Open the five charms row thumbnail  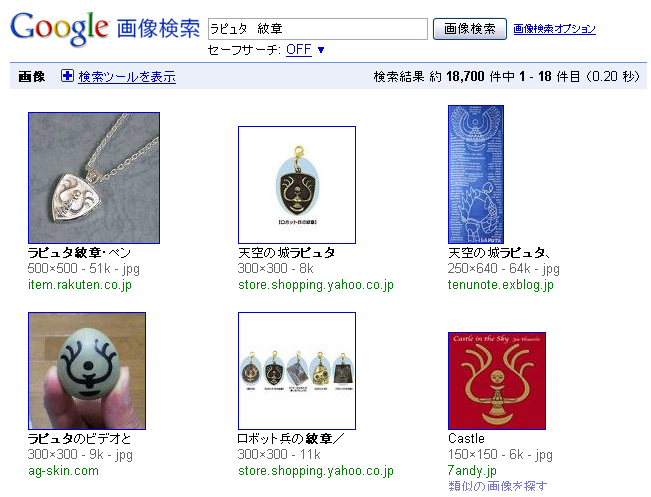coord(297,371)
